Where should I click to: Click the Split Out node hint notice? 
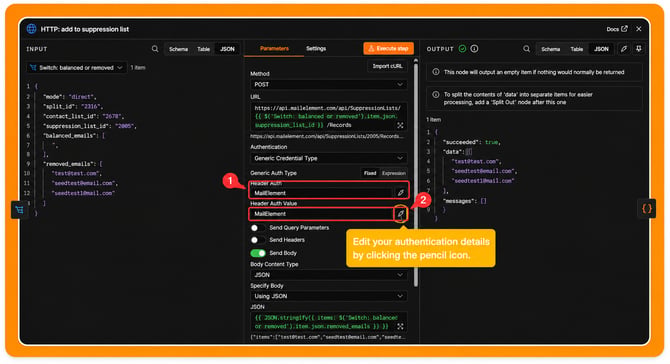click(x=534, y=98)
